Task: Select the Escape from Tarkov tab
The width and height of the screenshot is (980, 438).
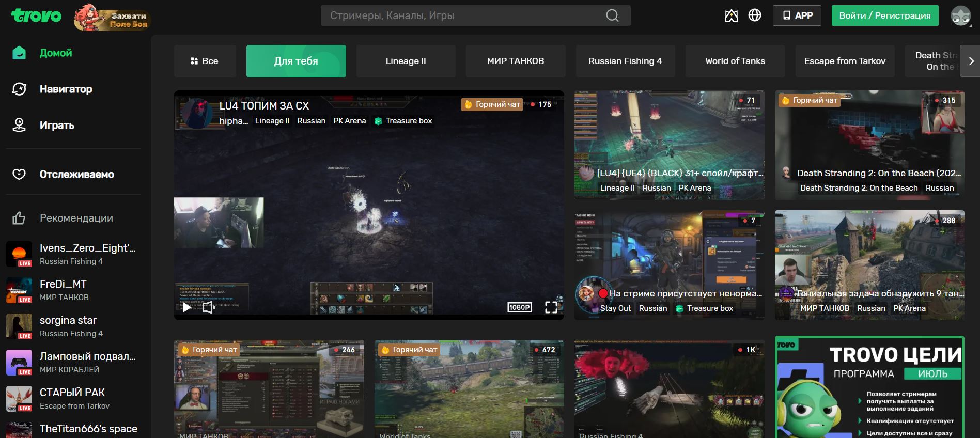Action: coord(845,61)
